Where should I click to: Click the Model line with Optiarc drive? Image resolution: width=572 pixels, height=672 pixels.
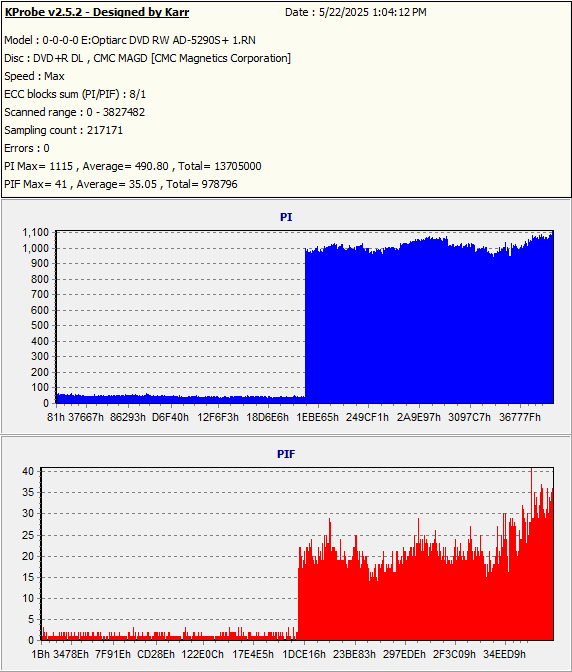coord(130,40)
